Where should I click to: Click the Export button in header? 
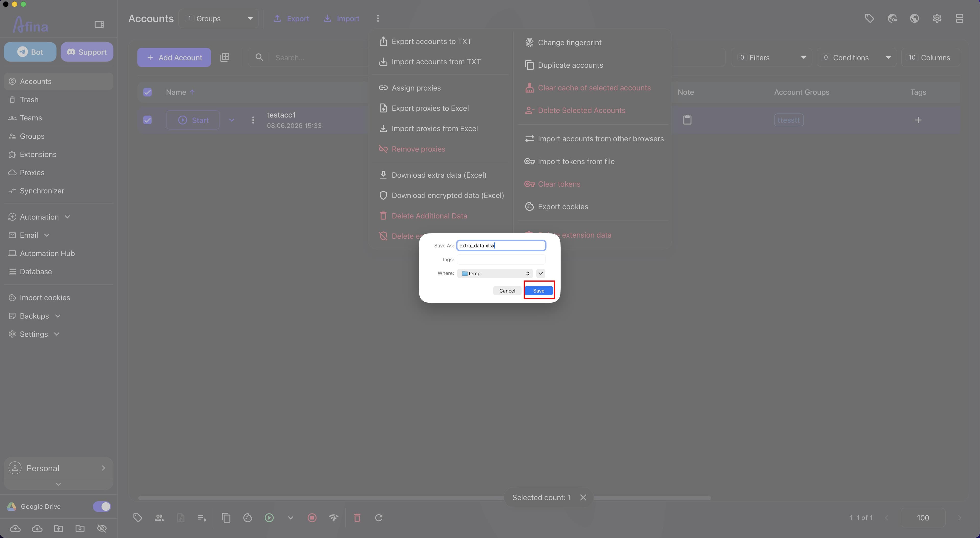pos(291,19)
